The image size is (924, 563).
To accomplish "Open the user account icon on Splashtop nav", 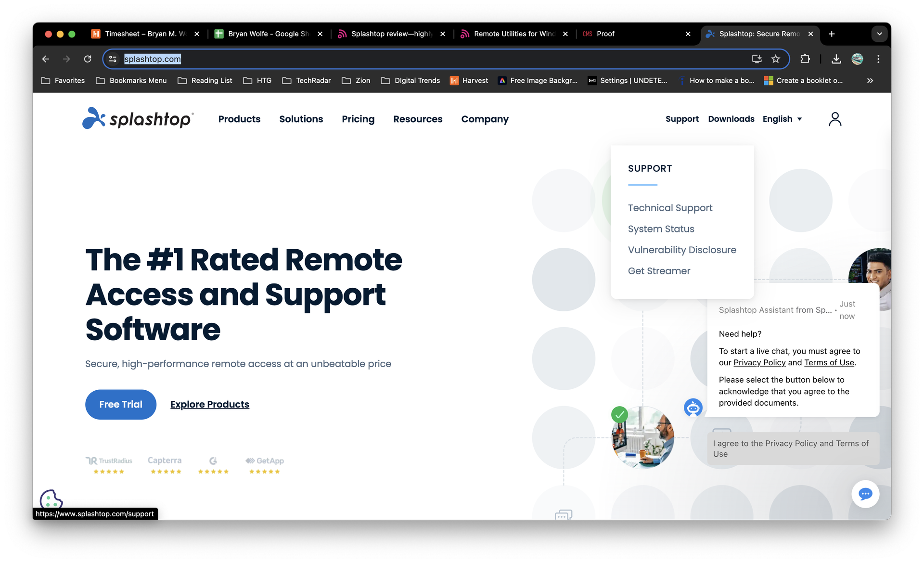I will 835,119.
